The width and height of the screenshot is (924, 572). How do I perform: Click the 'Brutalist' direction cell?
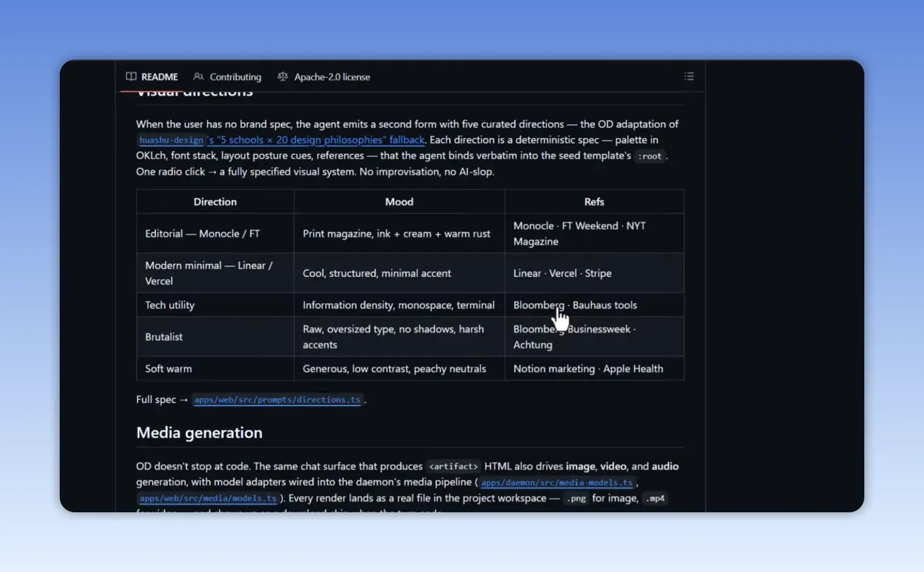(215, 337)
